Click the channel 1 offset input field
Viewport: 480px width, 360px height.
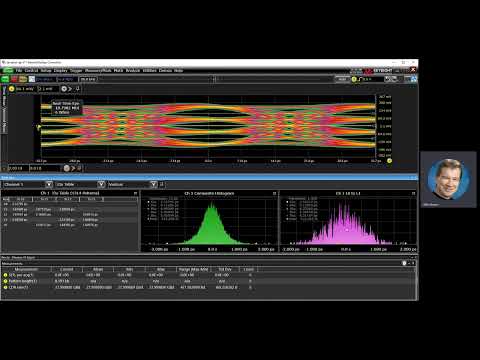[x=49, y=89]
